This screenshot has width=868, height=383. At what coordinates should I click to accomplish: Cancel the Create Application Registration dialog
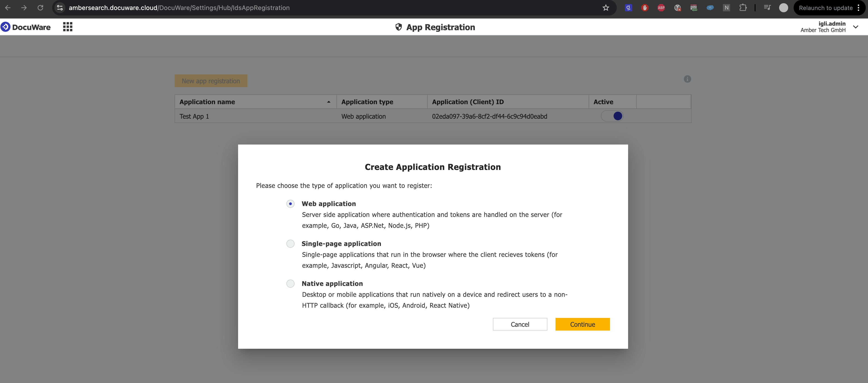point(519,324)
